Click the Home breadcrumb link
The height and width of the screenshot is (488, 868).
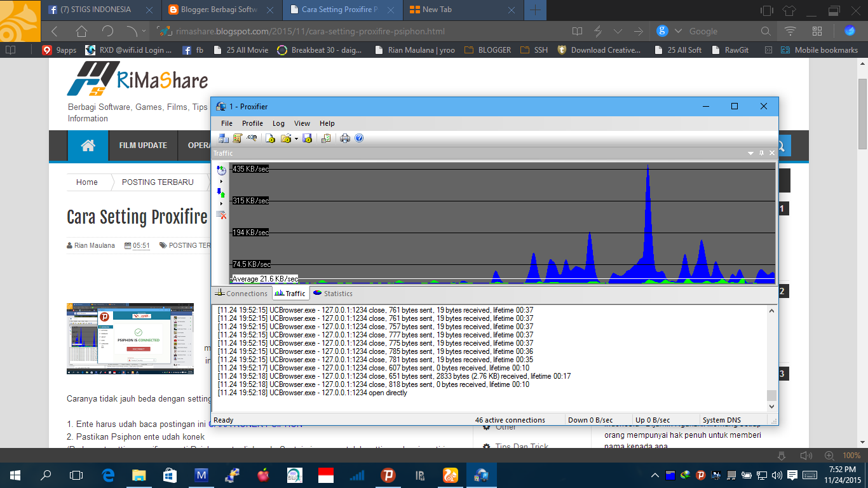coord(87,182)
